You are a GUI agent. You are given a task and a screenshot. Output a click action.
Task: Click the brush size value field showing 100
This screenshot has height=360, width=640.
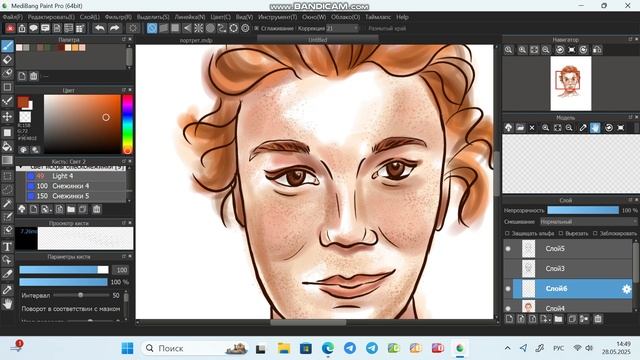point(121,270)
